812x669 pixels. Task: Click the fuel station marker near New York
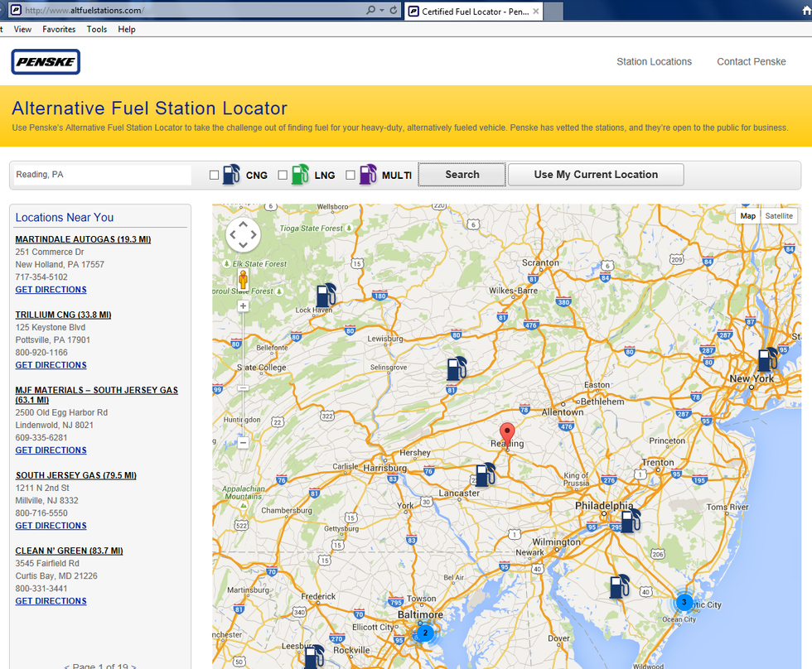767,360
